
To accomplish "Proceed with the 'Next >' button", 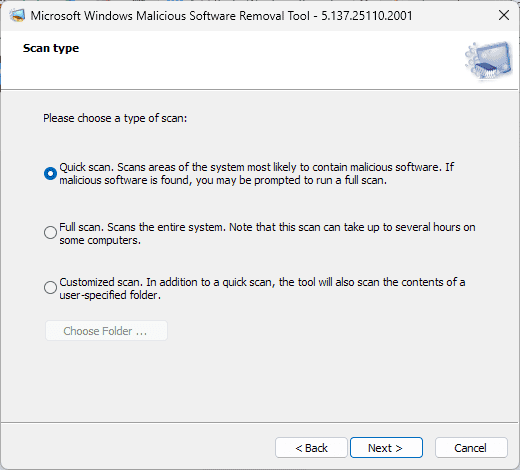I will coord(386,448).
